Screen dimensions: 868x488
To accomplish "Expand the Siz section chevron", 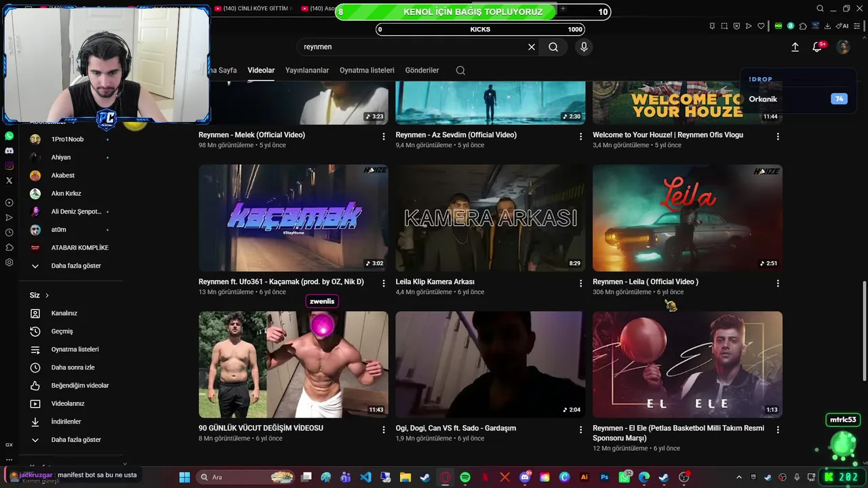I will coord(47,296).
